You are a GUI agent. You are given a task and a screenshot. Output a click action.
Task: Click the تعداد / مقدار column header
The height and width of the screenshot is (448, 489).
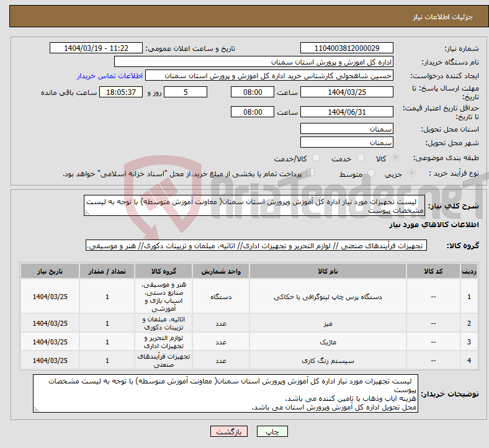point(107,271)
